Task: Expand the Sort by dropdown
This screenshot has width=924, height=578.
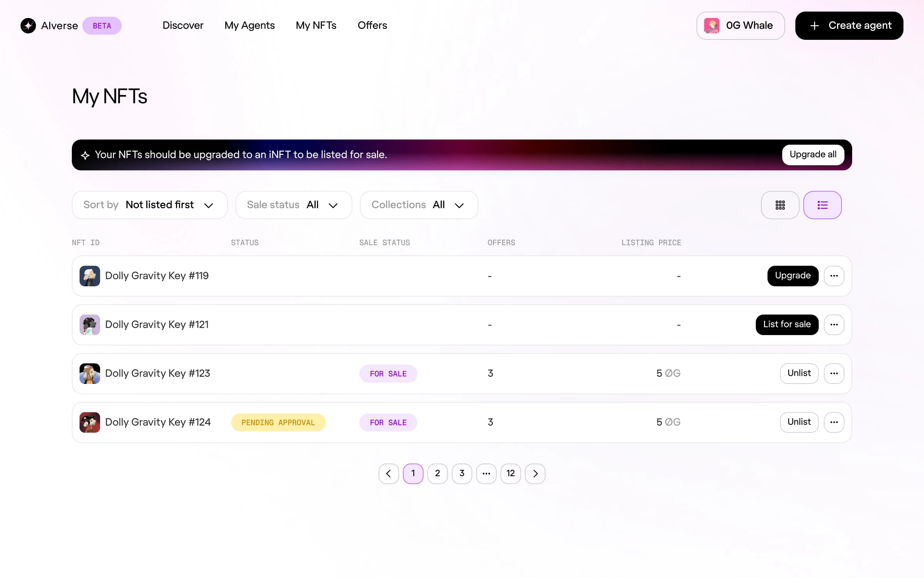Action: 149,205
